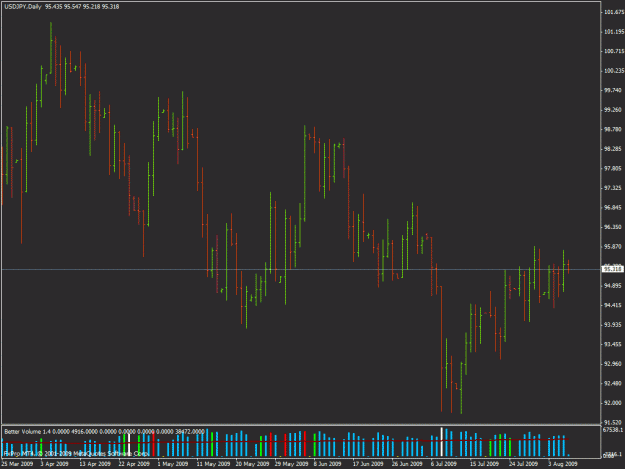625x469 pixels.
Task: Click the 100.715 price axis label
Action: [614, 51]
